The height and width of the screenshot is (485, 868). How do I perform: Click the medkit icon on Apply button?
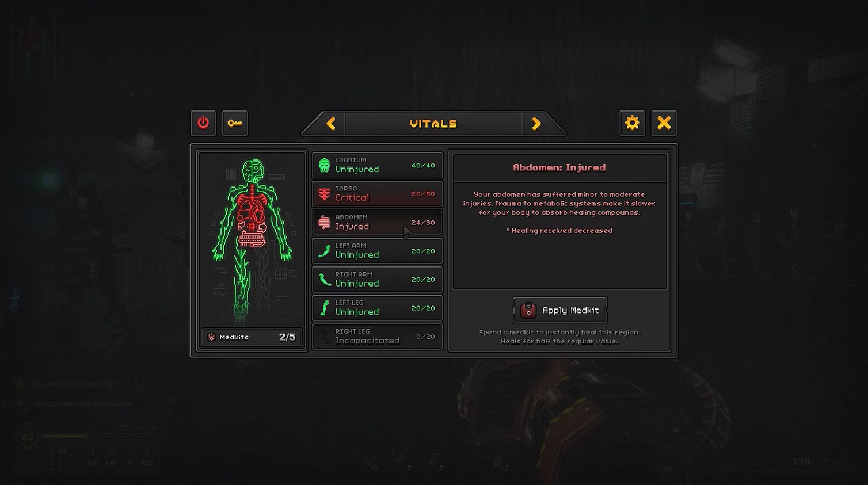coord(528,310)
